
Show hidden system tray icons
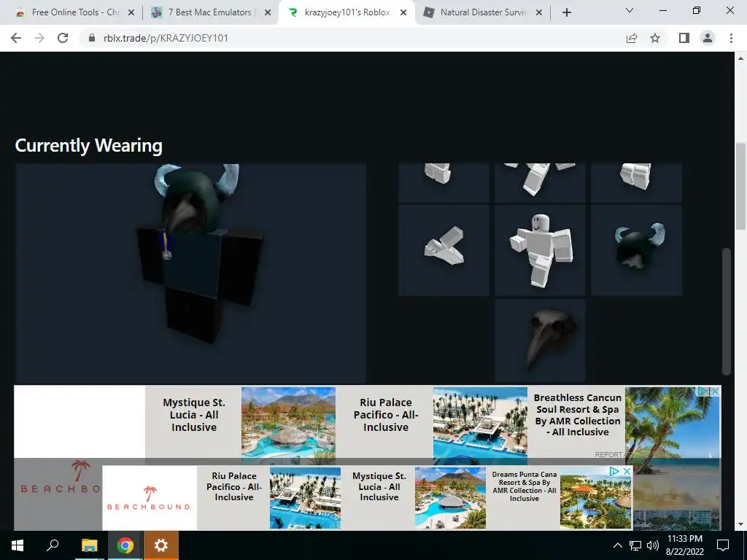pos(617,545)
